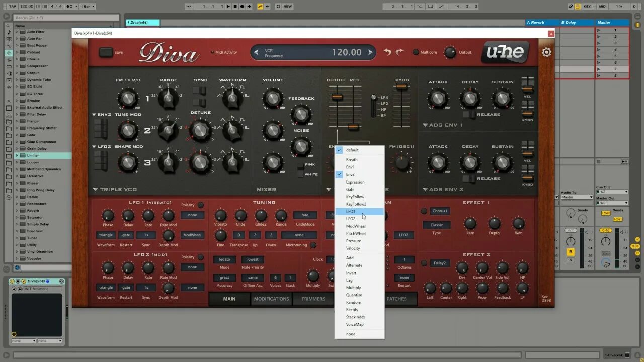Open the Cue Out dropdown
The image size is (644, 362).
coord(612,192)
